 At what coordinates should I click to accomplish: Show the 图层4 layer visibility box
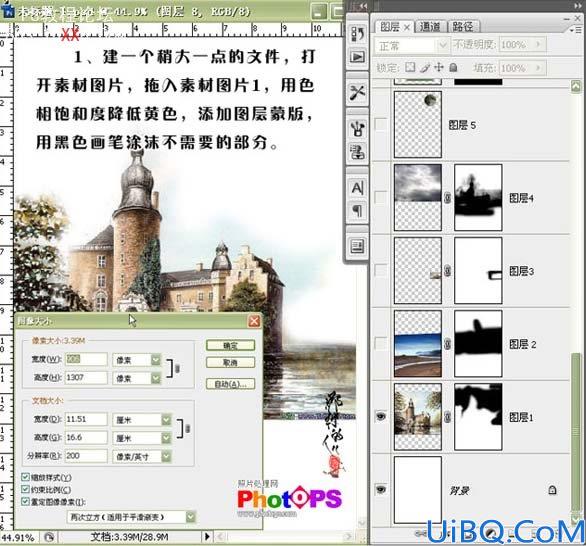coord(380,198)
